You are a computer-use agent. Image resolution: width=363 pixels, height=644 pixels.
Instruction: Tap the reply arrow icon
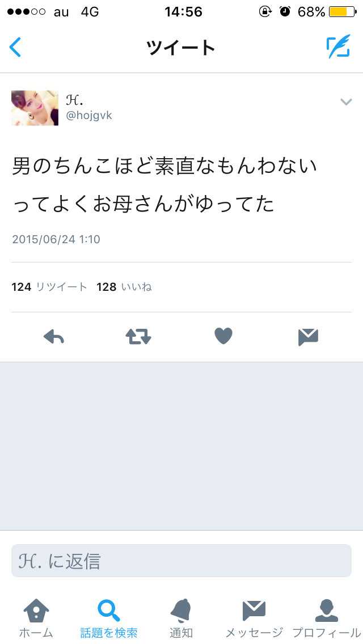click(54, 337)
